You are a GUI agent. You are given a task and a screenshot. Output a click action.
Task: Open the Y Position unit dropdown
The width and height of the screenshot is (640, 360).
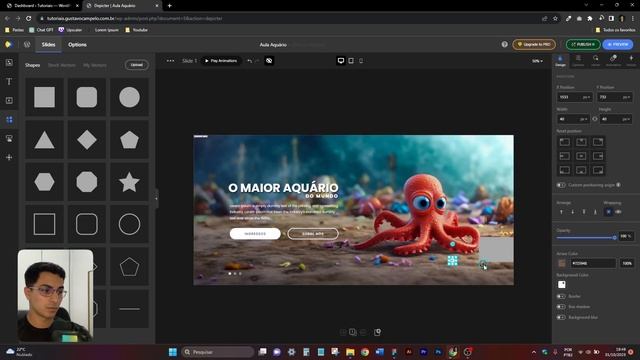pos(626,97)
